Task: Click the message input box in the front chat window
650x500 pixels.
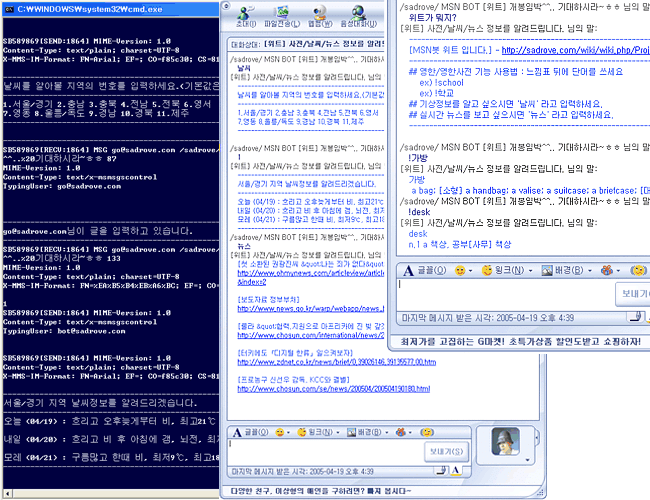Action: coord(506,295)
